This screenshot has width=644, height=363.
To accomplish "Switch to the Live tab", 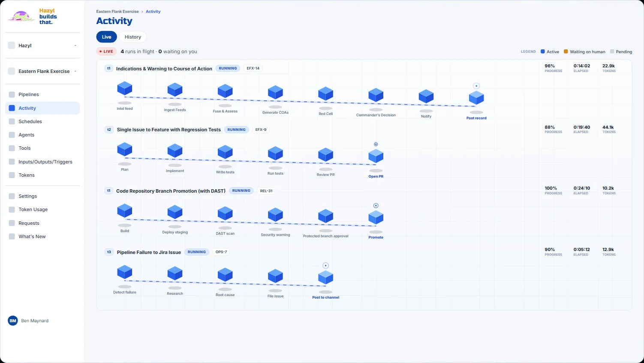I will tap(106, 37).
